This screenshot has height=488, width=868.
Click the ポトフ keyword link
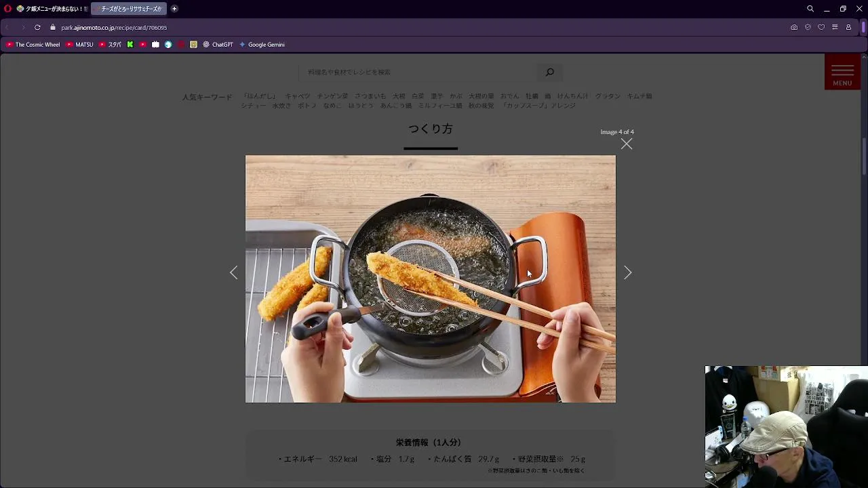click(307, 106)
